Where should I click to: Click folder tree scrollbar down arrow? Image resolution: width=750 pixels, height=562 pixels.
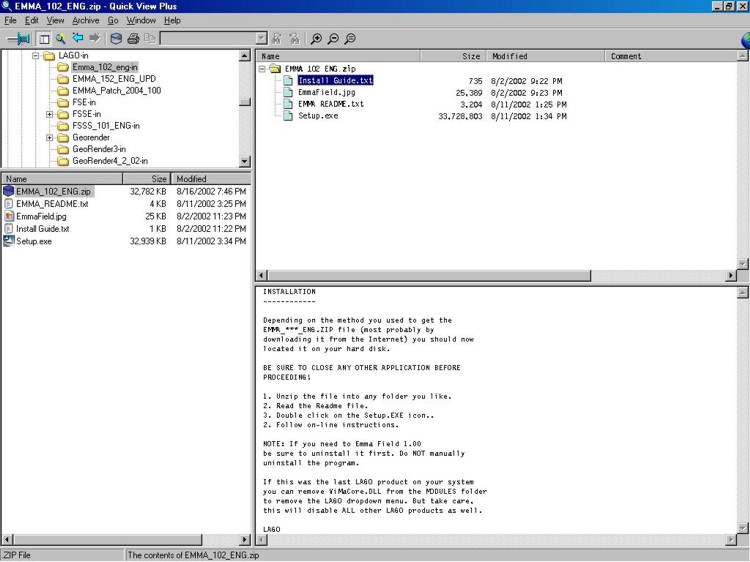coord(244,161)
